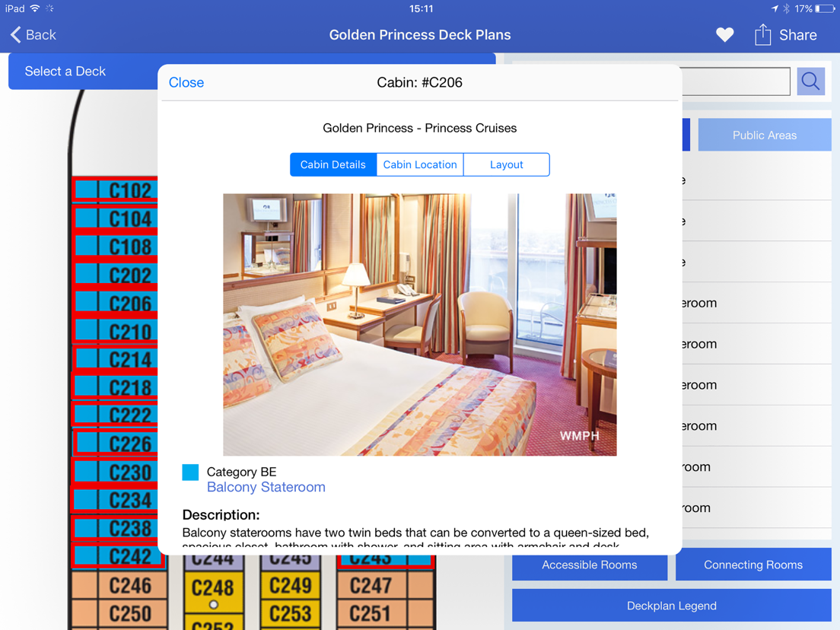840x630 pixels.
Task: Show Connecting Rooms
Action: tap(753, 565)
